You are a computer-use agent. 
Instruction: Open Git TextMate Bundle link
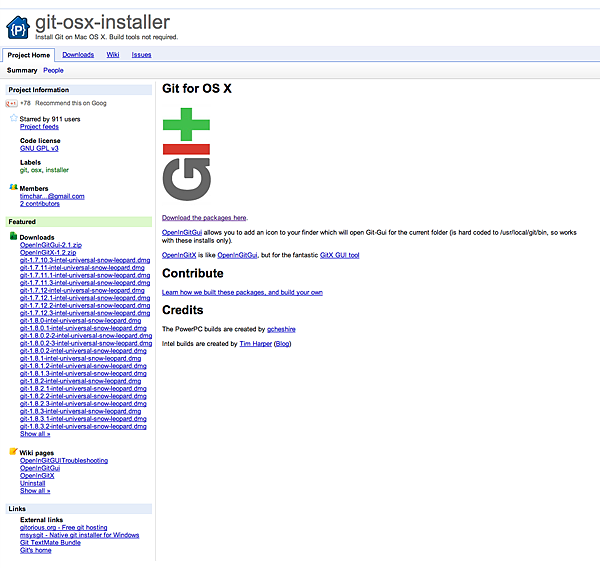[x=50, y=543]
